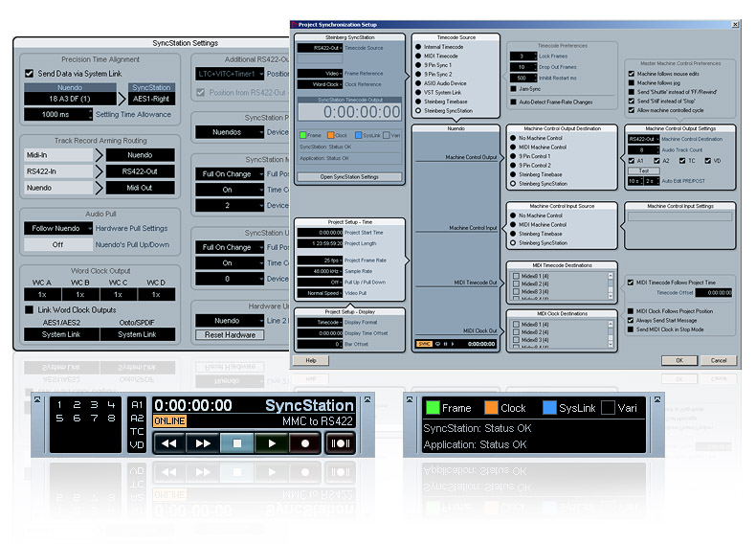
Task: Select A2 audio track arming
Action: pyautogui.click(x=137, y=418)
